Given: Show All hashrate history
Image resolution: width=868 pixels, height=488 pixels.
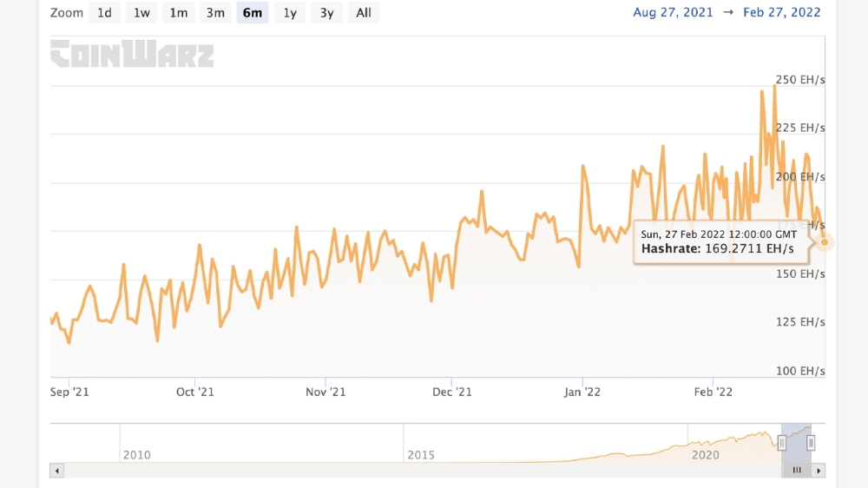Looking at the screenshot, I should 364,12.
